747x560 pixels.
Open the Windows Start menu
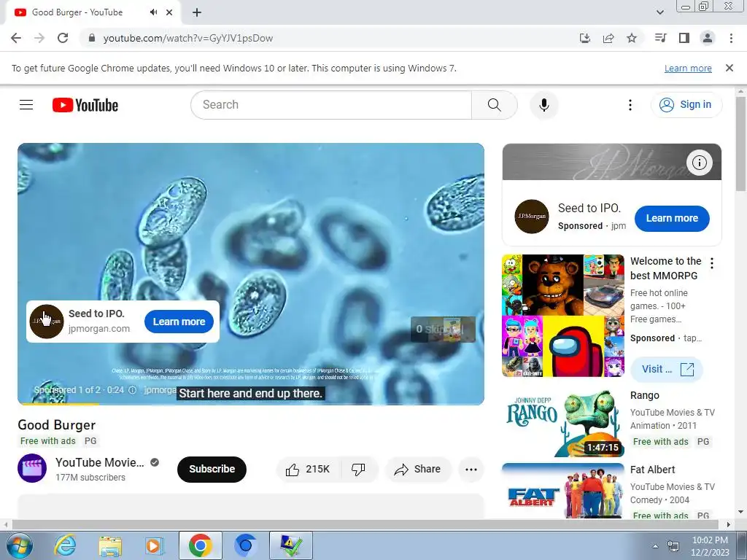coord(20,545)
